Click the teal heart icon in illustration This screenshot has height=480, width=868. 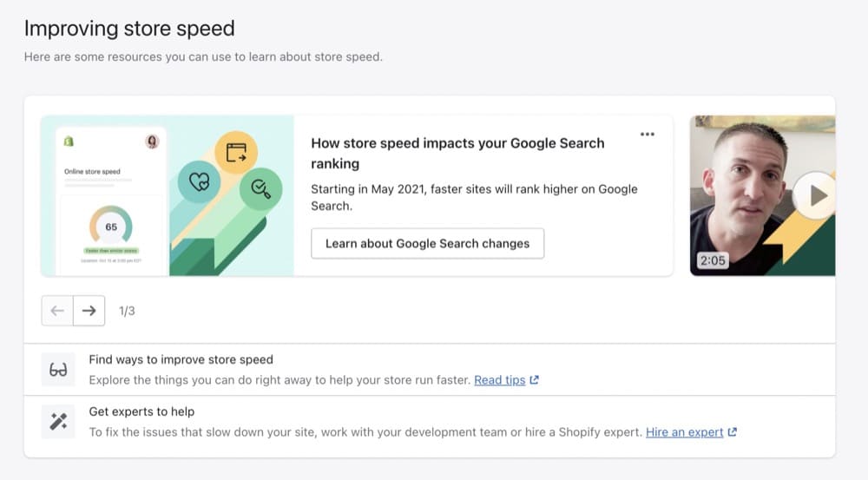[200, 181]
